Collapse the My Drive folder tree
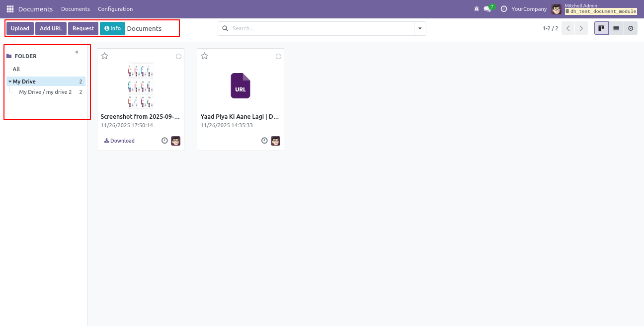644x326 pixels. 10,81
